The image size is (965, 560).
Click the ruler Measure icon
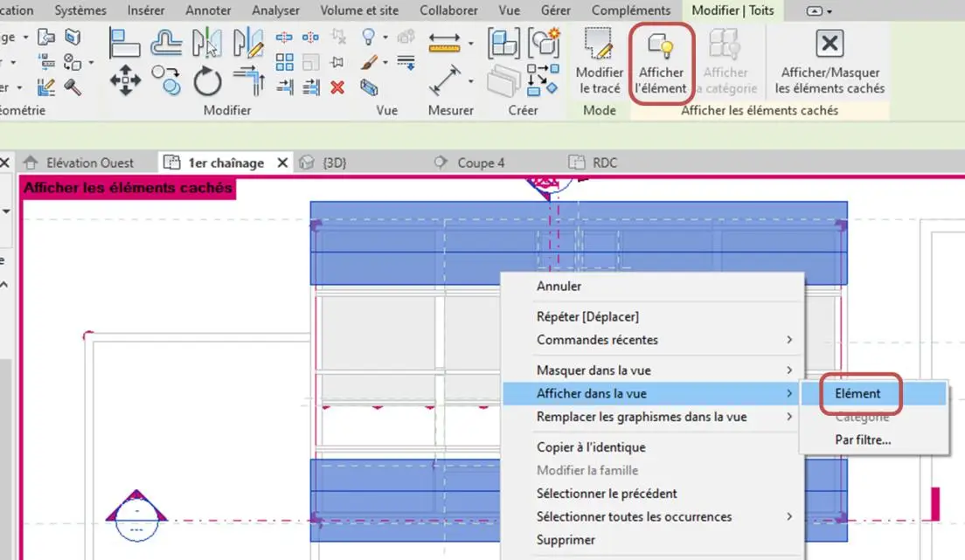click(444, 43)
